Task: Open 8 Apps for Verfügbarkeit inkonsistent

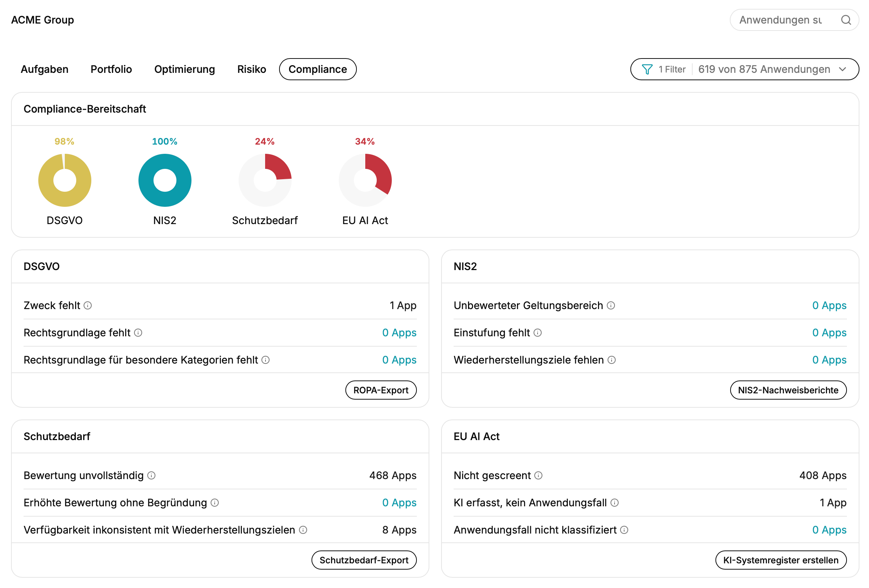Action: 399,530
